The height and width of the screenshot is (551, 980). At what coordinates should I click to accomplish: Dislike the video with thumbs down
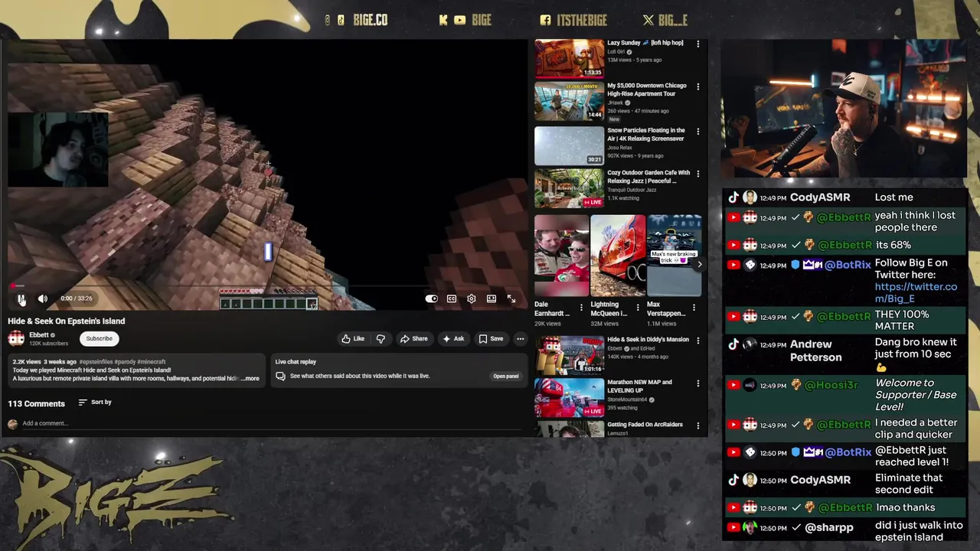coord(381,339)
